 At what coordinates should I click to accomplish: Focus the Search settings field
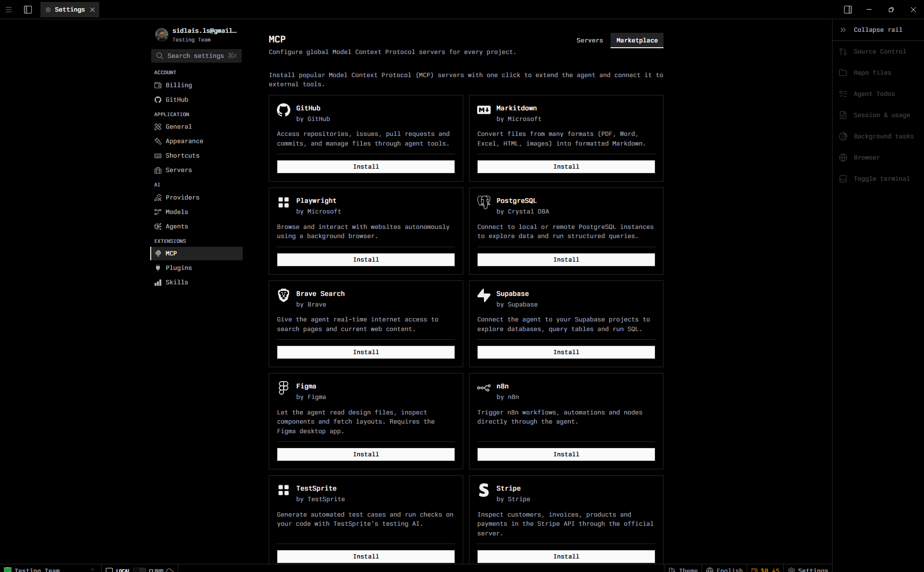pyautogui.click(x=196, y=56)
